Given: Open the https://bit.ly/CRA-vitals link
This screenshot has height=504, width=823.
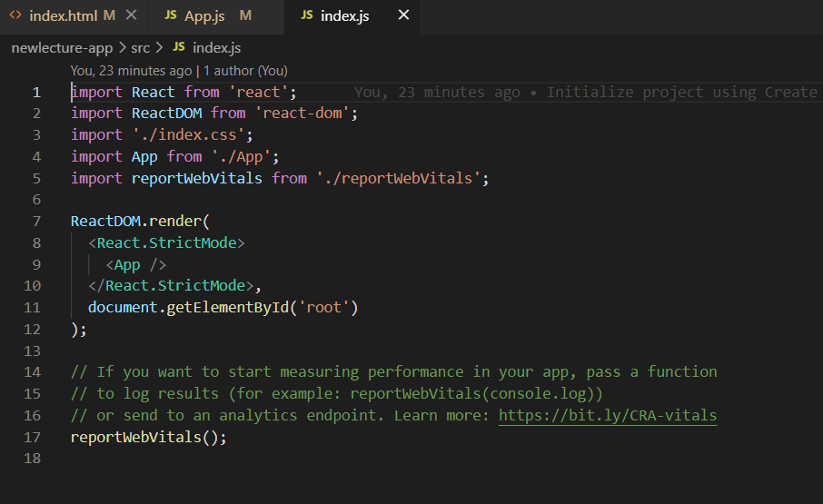Looking at the screenshot, I should point(608,415).
